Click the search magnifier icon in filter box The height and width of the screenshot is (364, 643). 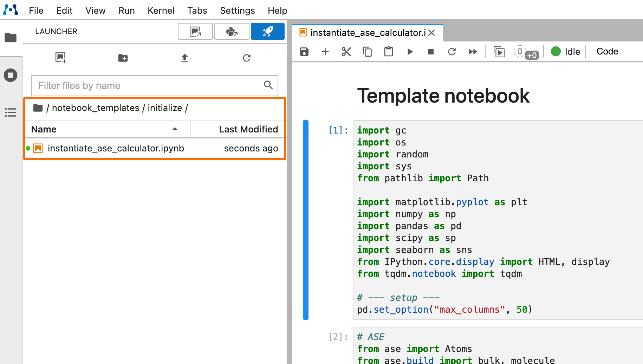point(268,85)
